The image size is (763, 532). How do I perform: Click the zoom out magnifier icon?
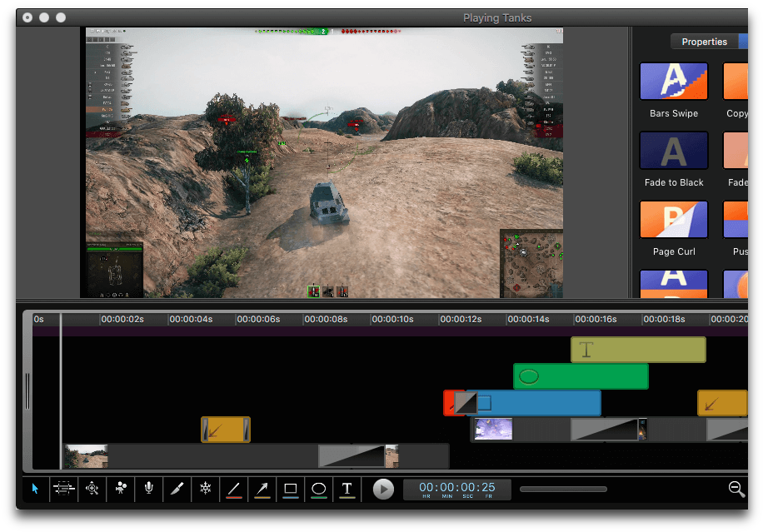736,489
